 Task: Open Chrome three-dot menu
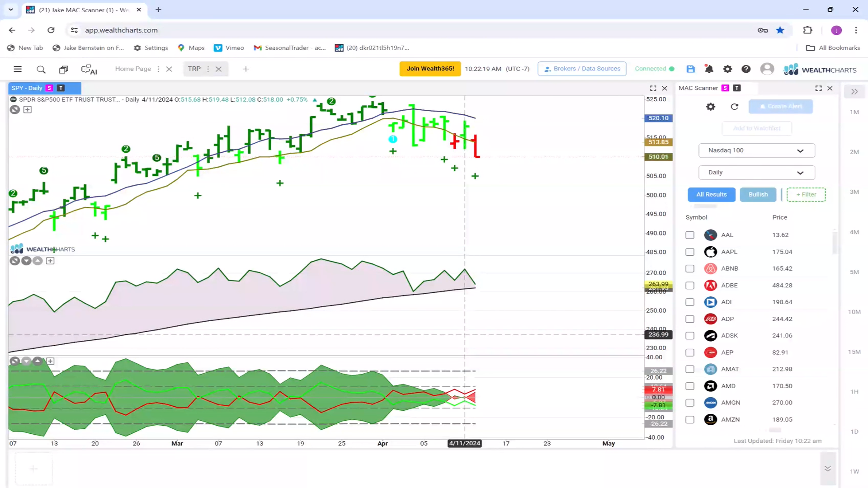click(x=856, y=30)
